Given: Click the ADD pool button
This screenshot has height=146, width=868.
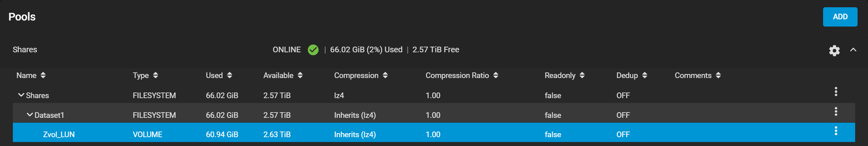Looking at the screenshot, I should [840, 17].
